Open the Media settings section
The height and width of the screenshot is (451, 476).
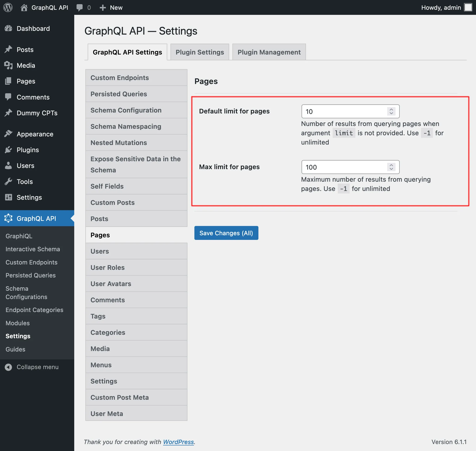click(x=136, y=349)
